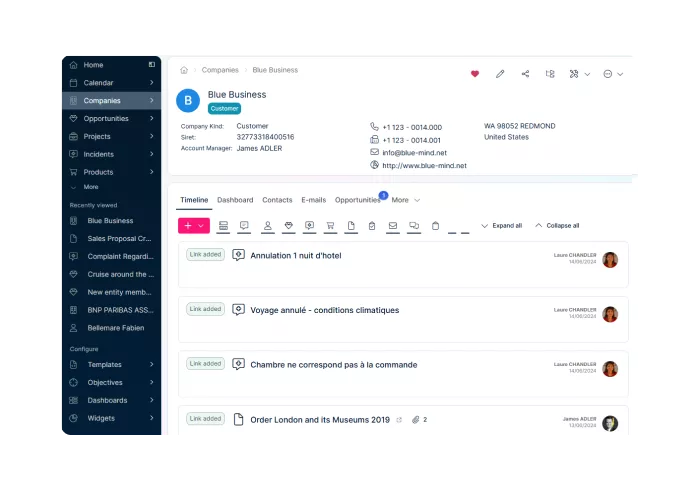Open info@blue-mind.net email link
Screen dimensions: 700x490
tap(414, 153)
